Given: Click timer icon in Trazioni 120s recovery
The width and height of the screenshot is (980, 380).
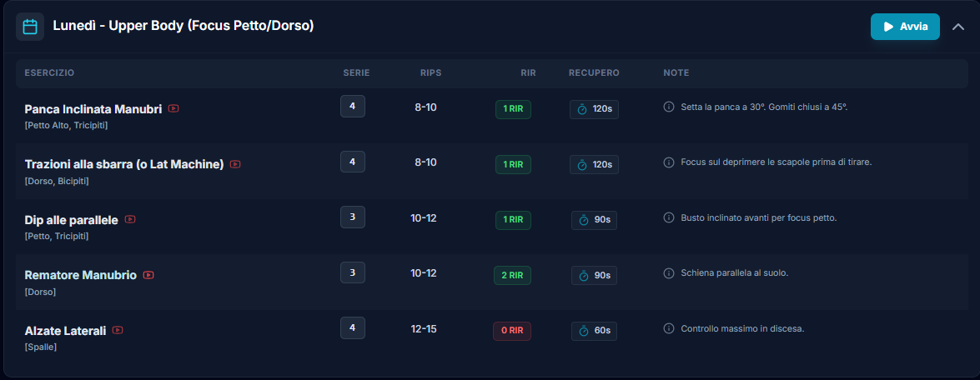Looking at the screenshot, I should click(582, 165).
